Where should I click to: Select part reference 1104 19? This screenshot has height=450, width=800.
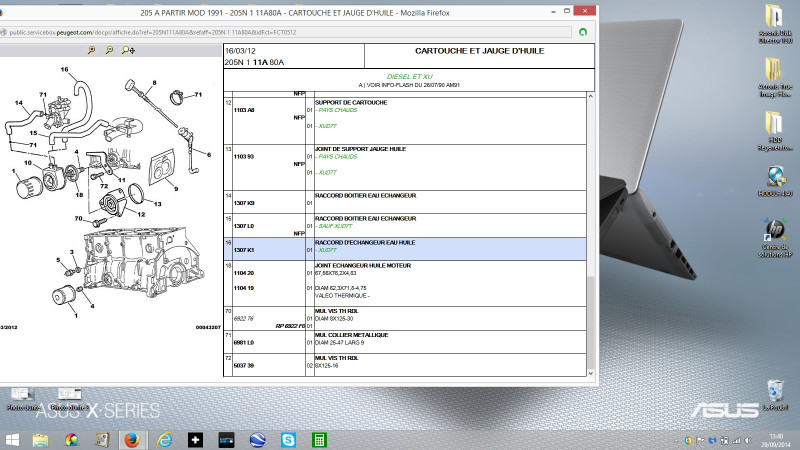click(244, 288)
